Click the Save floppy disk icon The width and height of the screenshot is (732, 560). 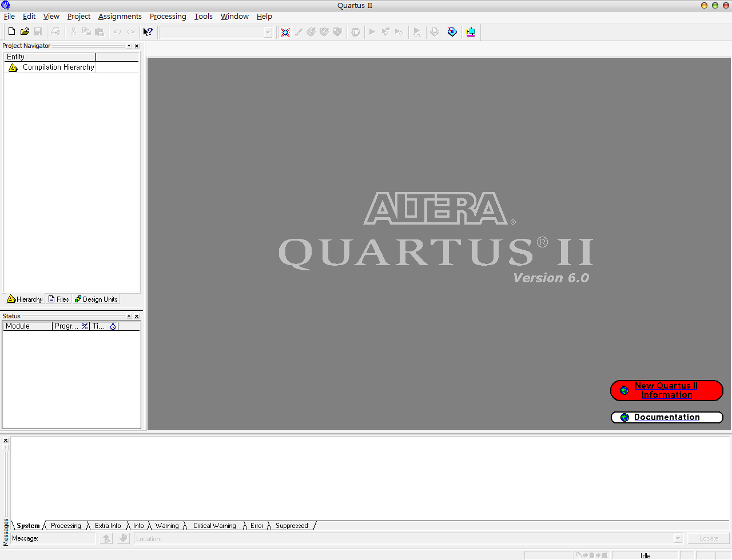click(x=38, y=32)
